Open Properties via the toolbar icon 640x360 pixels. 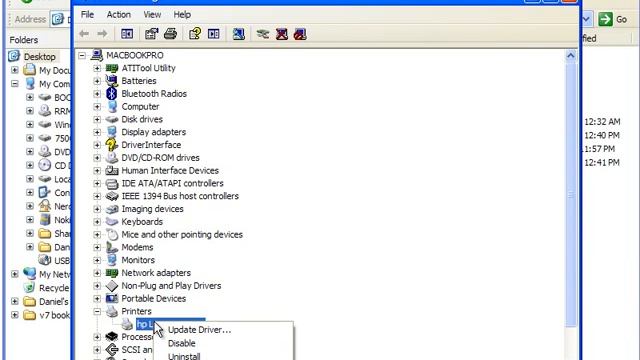151,34
